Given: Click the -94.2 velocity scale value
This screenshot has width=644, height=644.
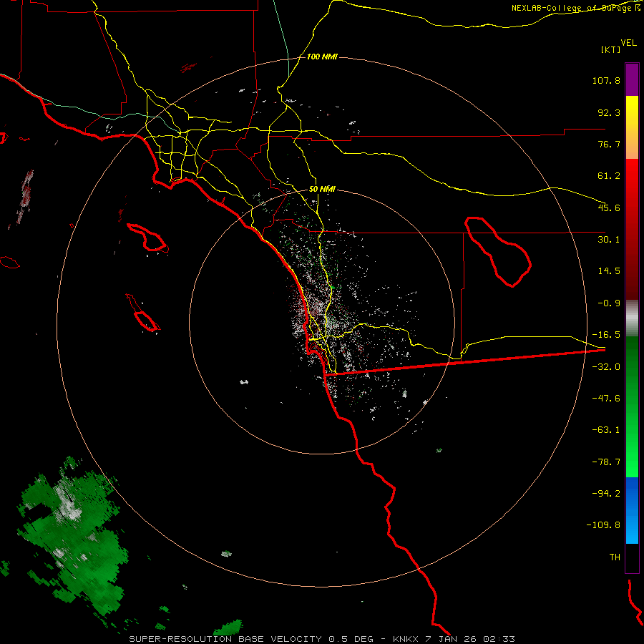Looking at the screenshot, I should coord(606,494).
